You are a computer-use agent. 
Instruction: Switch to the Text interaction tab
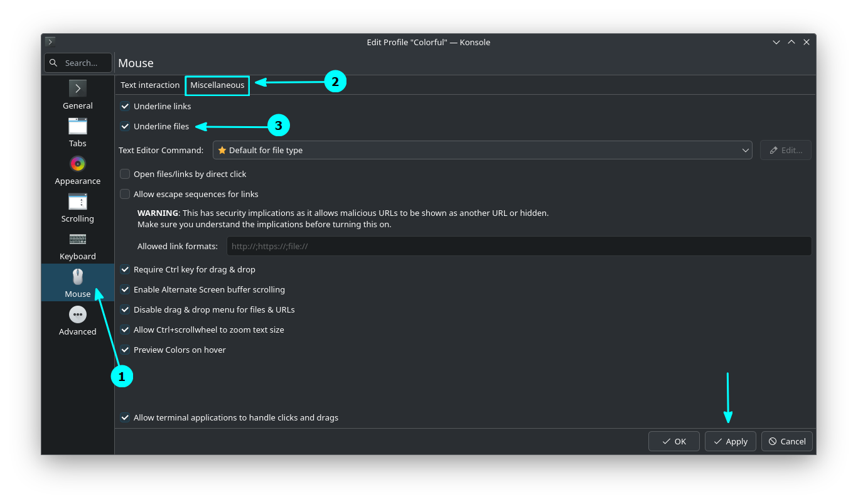149,85
